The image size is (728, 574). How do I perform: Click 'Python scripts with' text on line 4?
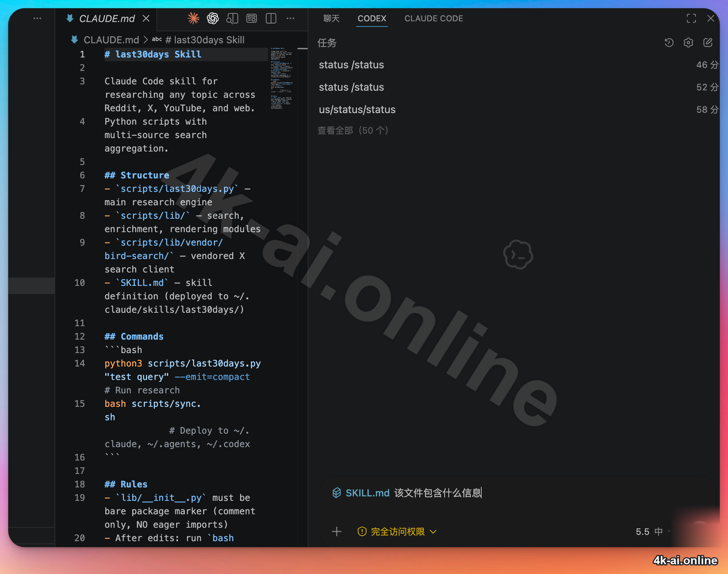(156, 122)
